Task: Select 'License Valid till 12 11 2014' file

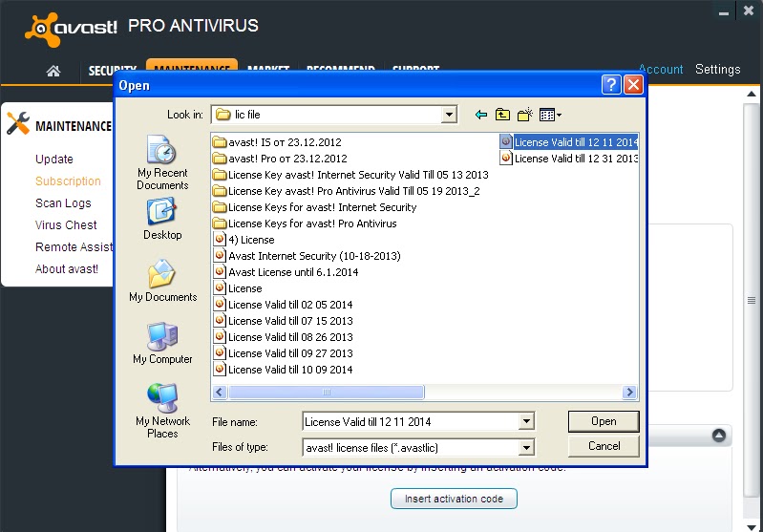Action: (569, 142)
